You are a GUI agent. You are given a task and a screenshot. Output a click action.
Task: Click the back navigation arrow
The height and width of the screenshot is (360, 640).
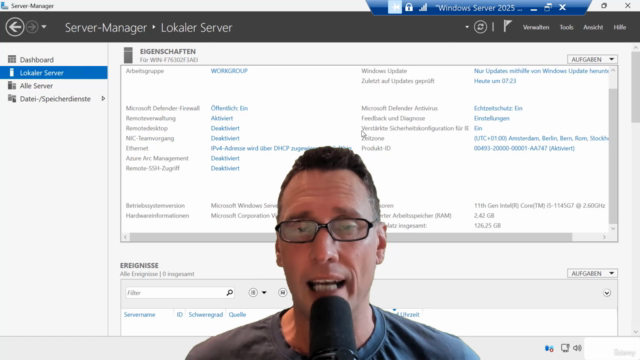click(x=15, y=27)
